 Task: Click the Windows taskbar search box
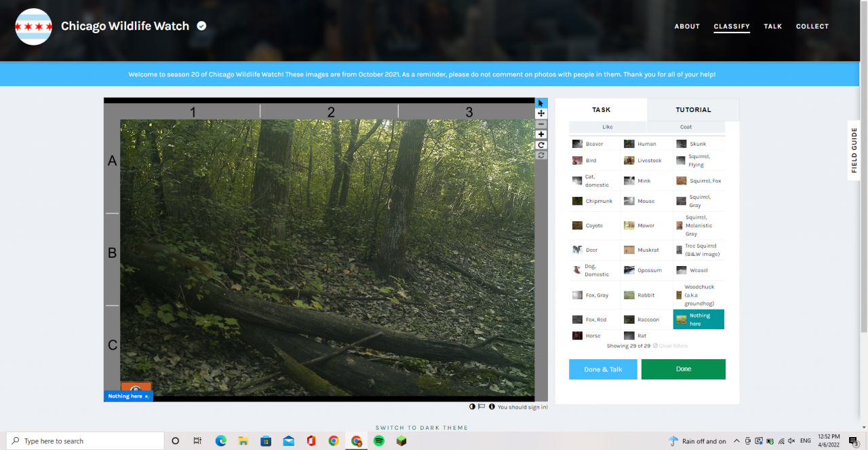coord(85,440)
